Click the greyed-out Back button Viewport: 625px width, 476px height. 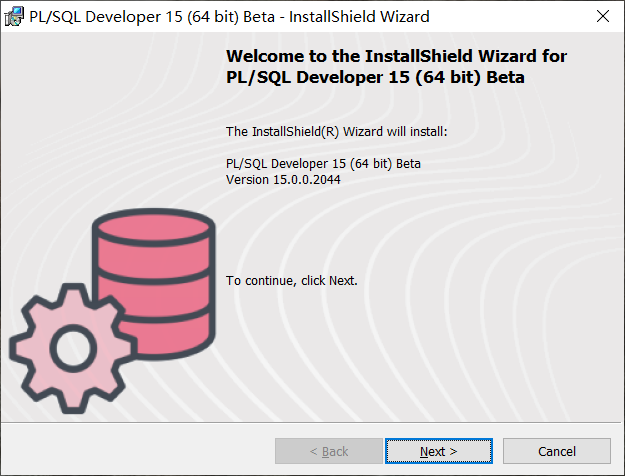pyautogui.click(x=328, y=451)
